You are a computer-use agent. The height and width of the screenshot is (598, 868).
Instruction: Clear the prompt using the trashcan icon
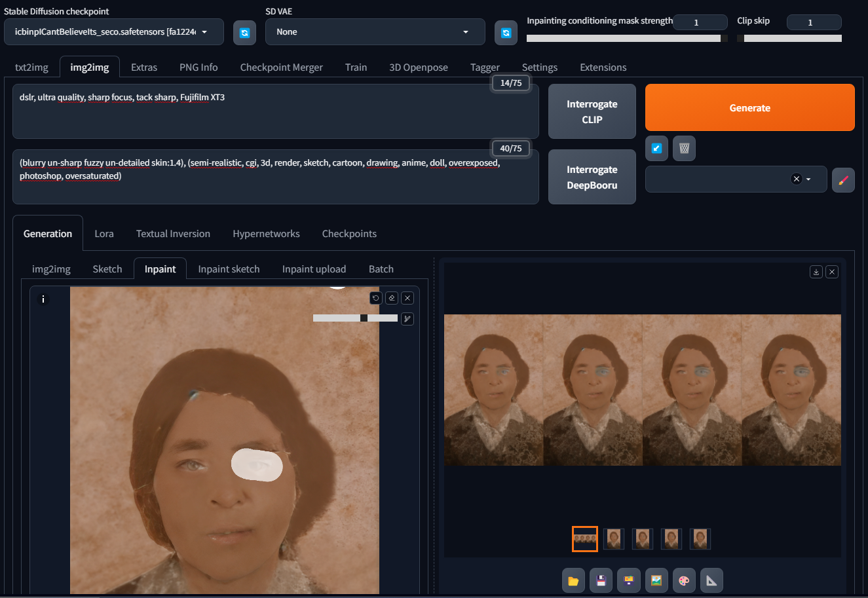coord(684,148)
